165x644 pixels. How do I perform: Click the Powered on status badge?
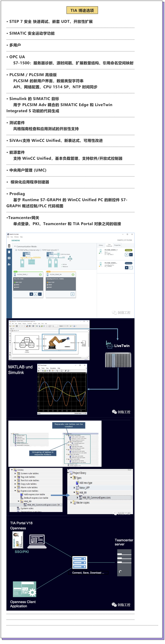coord(129,263)
